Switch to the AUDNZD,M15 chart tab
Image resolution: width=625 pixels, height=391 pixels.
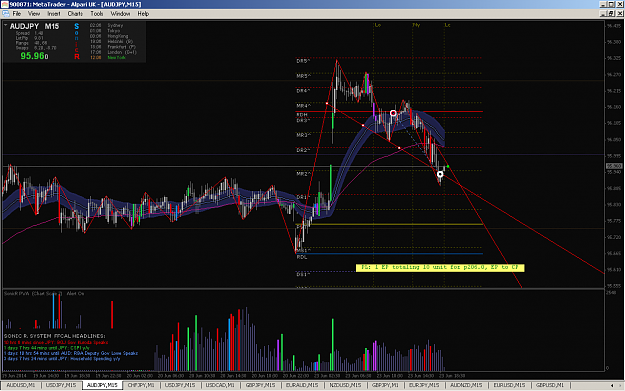(x=466, y=385)
